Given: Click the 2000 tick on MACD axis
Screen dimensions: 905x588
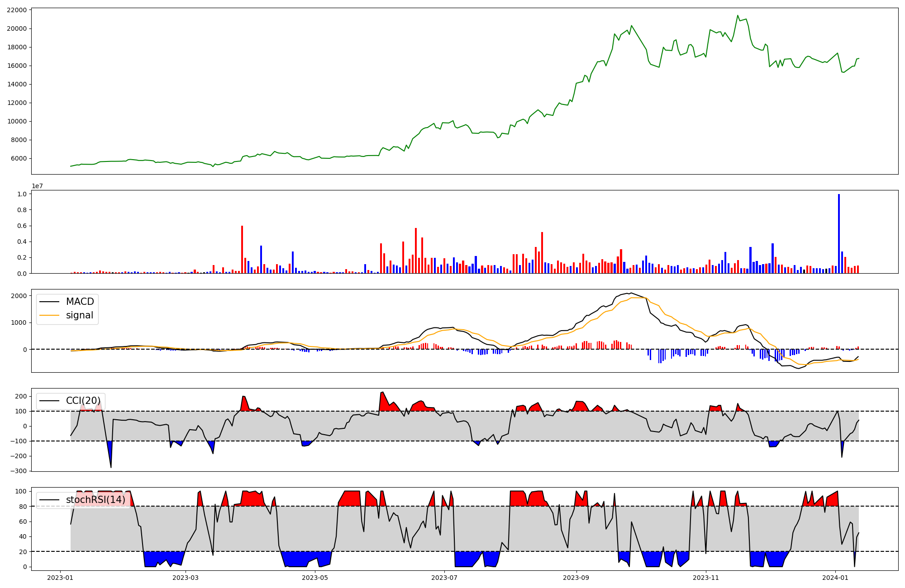Looking at the screenshot, I should point(19,296).
